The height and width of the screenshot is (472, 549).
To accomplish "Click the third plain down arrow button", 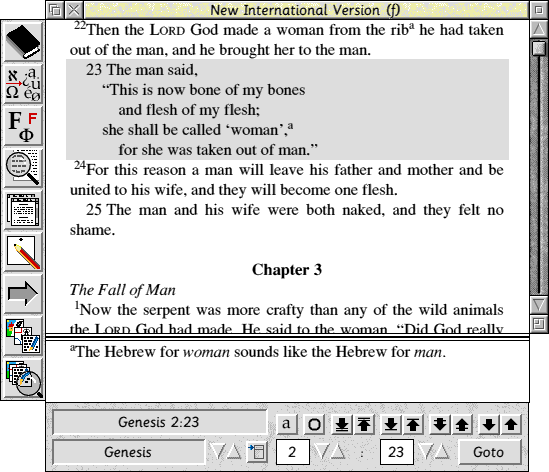I will (x=391, y=424).
